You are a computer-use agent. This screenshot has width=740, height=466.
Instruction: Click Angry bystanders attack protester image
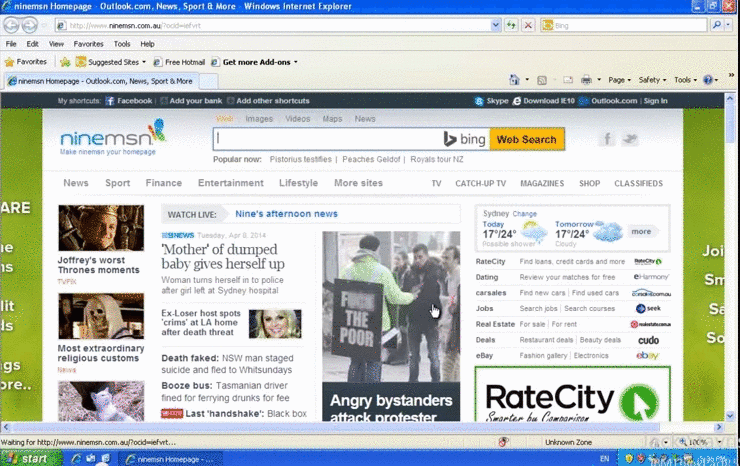click(391, 306)
